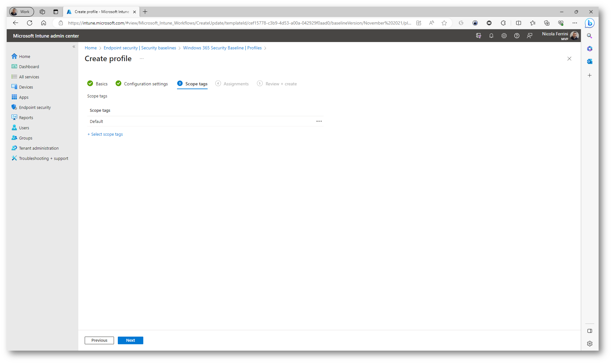Close the Create profile blade
Image resolution: width=612 pixels, height=364 pixels.
569,59
